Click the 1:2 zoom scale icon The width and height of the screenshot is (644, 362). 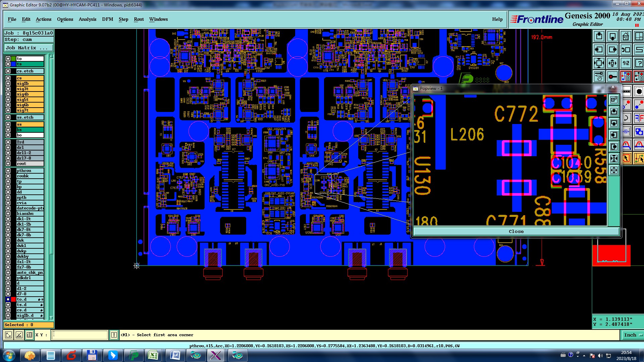click(626, 63)
